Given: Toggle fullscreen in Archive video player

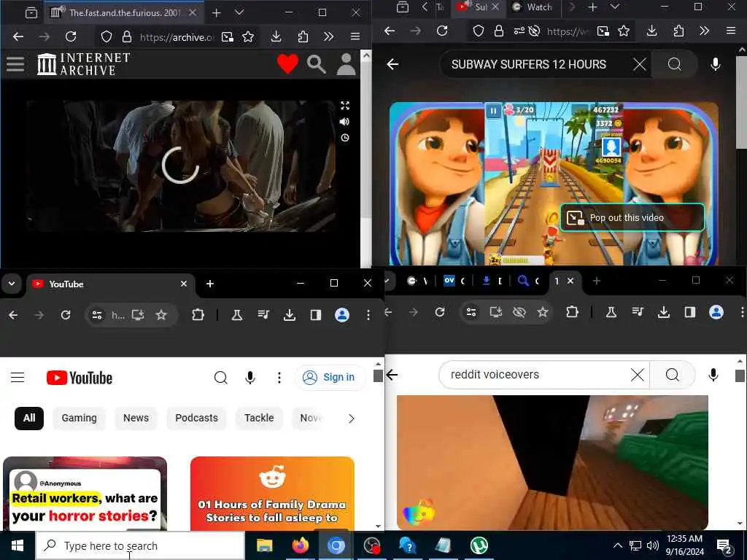Looking at the screenshot, I should [345, 106].
